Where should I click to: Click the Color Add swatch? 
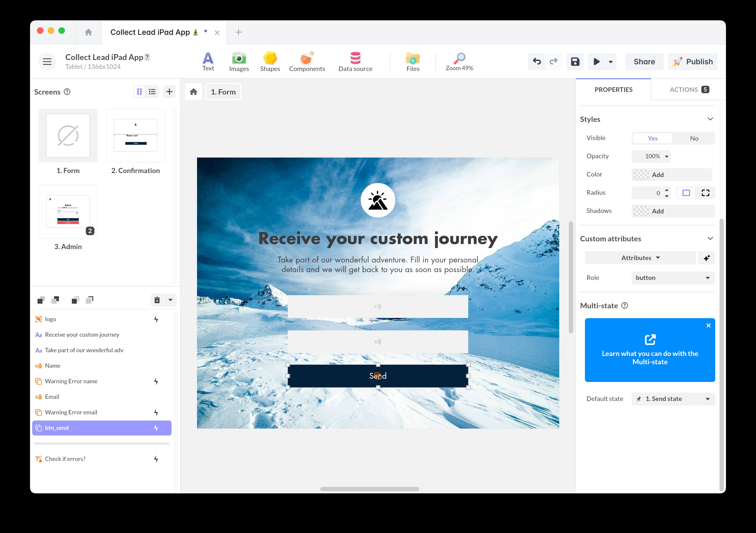pyautogui.click(x=641, y=175)
